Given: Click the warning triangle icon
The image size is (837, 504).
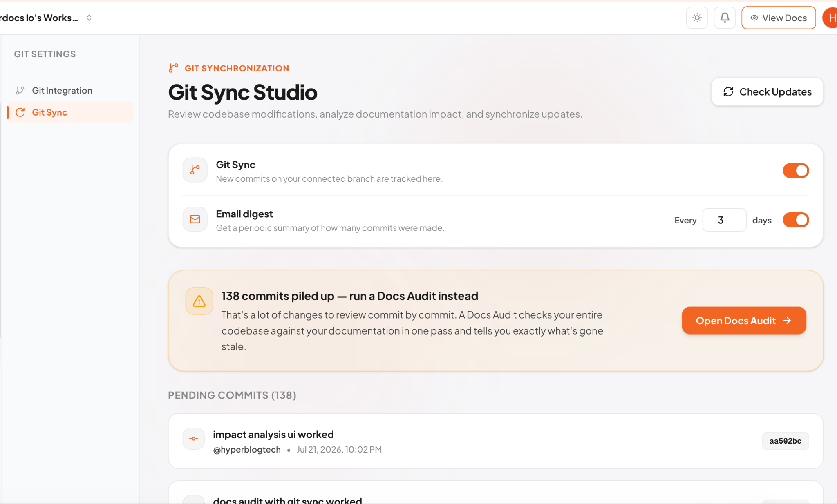Looking at the screenshot, I should pyautogui.click(x=199, y=301).
